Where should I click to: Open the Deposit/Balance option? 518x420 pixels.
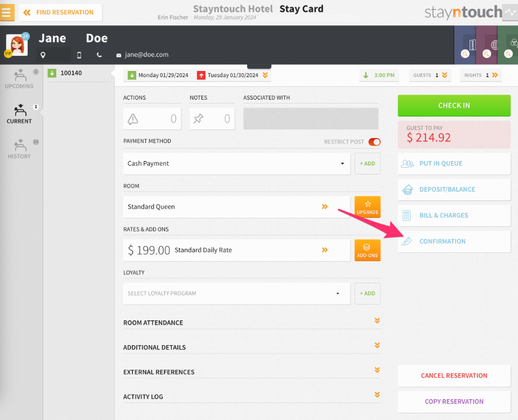point(454,189)
